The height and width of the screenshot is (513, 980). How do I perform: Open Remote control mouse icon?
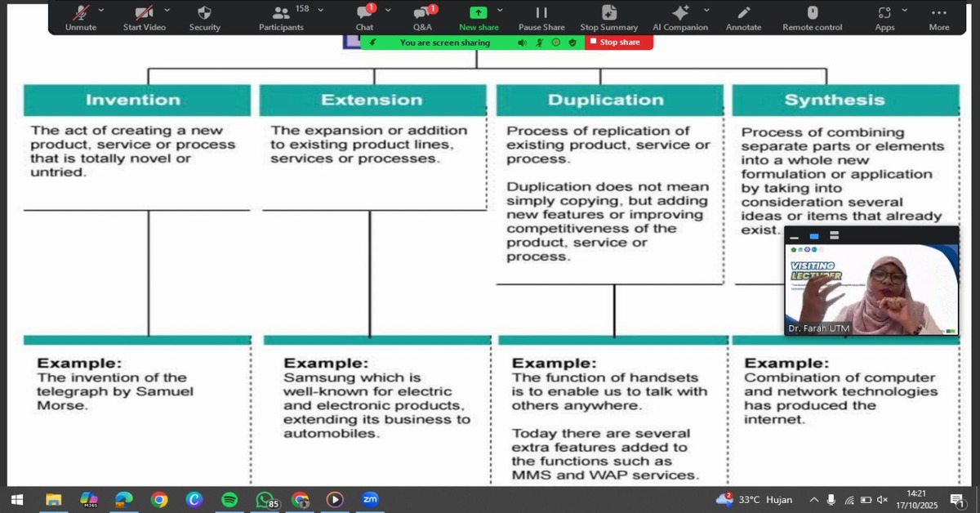[x=812, y=16]
